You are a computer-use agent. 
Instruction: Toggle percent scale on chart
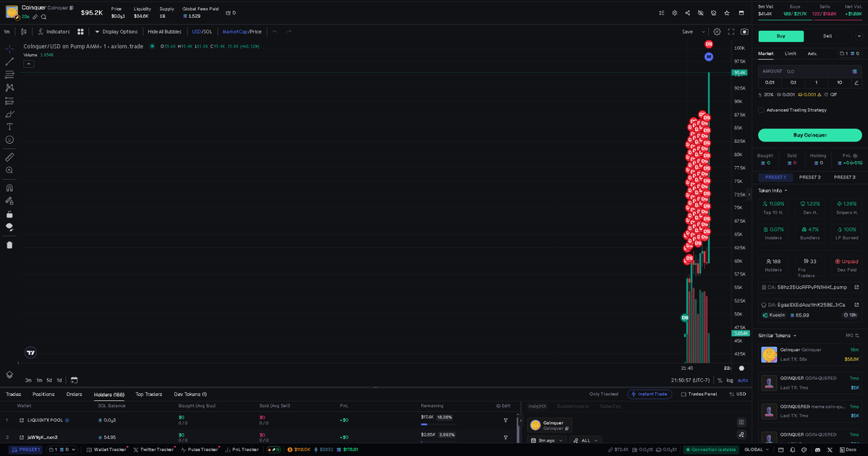pyautogui.click(x=720, y=379)
